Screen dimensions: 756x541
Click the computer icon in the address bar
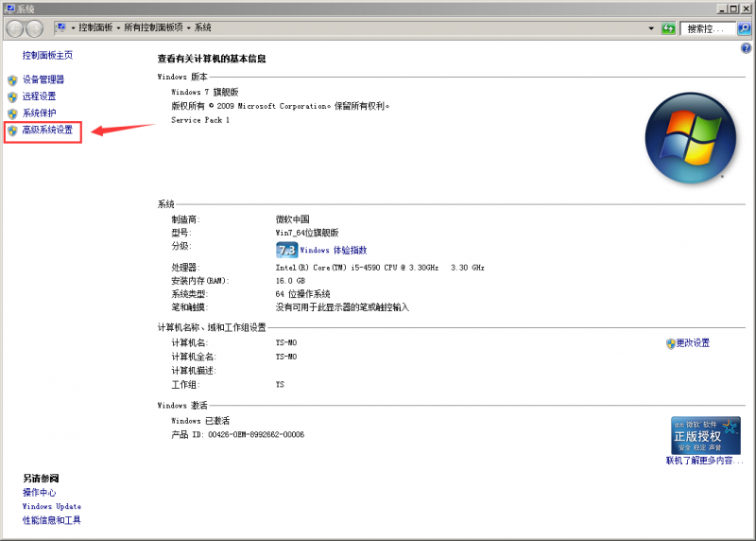click(x=60, y=27)
